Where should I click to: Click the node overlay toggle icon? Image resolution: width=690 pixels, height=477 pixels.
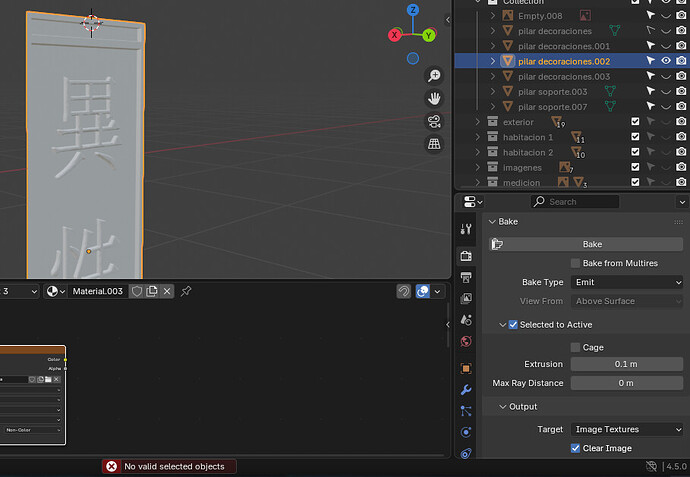tap(422, 291)
